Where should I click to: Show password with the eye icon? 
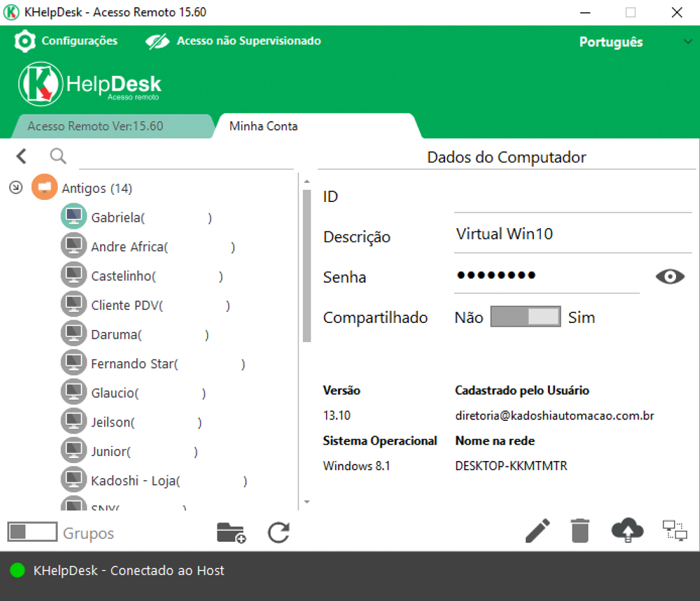[x=670, y=277]
